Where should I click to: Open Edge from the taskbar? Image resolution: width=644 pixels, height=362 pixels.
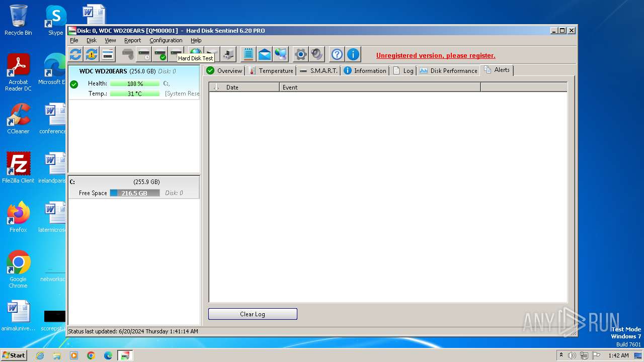[108, 355]
